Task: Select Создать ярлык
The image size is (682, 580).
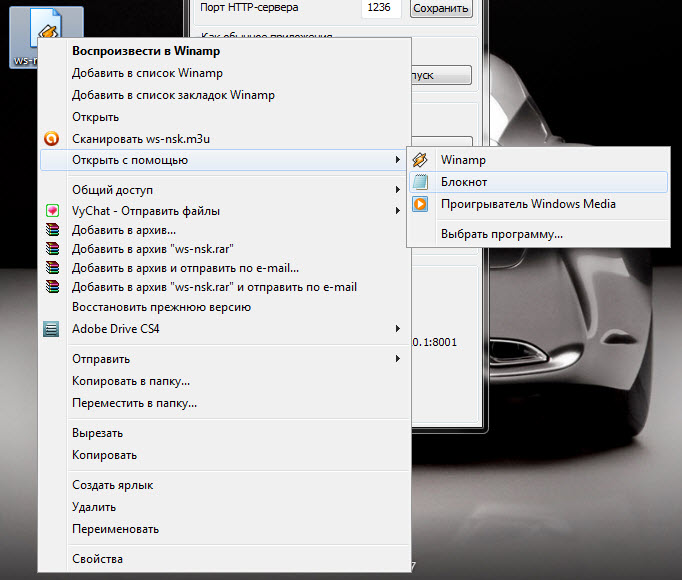Action: 225,485
